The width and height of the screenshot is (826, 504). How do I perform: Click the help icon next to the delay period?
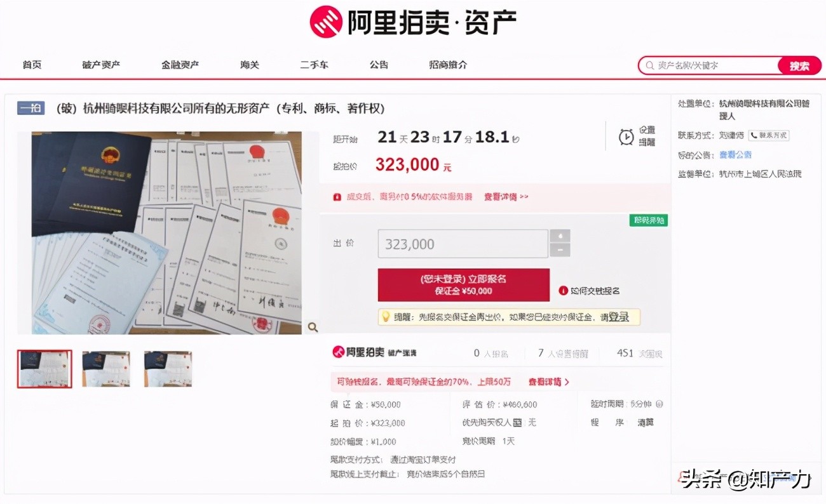[x=659, y=404]
